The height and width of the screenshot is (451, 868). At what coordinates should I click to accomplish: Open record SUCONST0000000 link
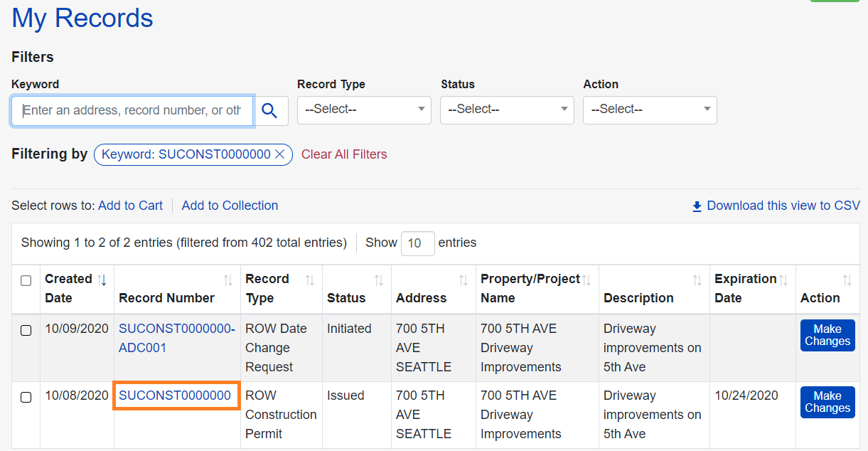(175, 396)
